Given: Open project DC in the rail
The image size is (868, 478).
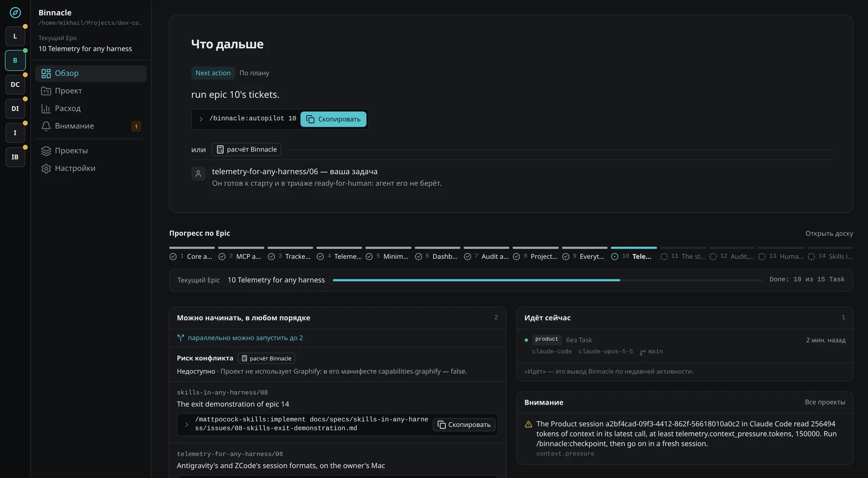Looking at the screenshot, I should click(x=15, y=84).
